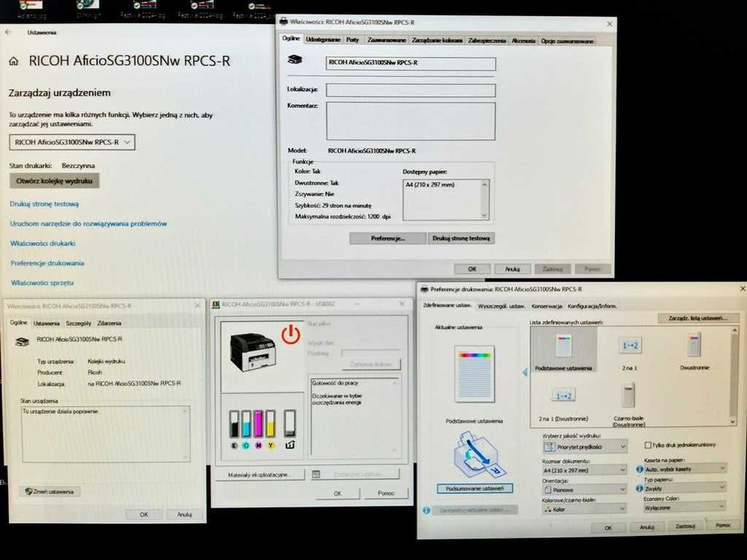The height and width of the screenshot is (560, 747).
Task: Click printer icon in Właściwości Ogólne tab
Action: (x=295, y=60)
